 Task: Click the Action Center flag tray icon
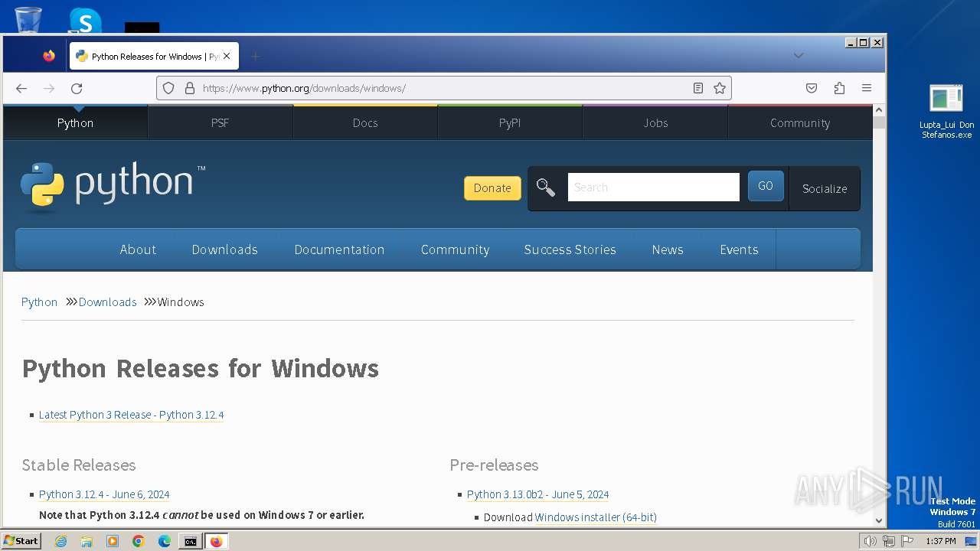tap(907, 541)
